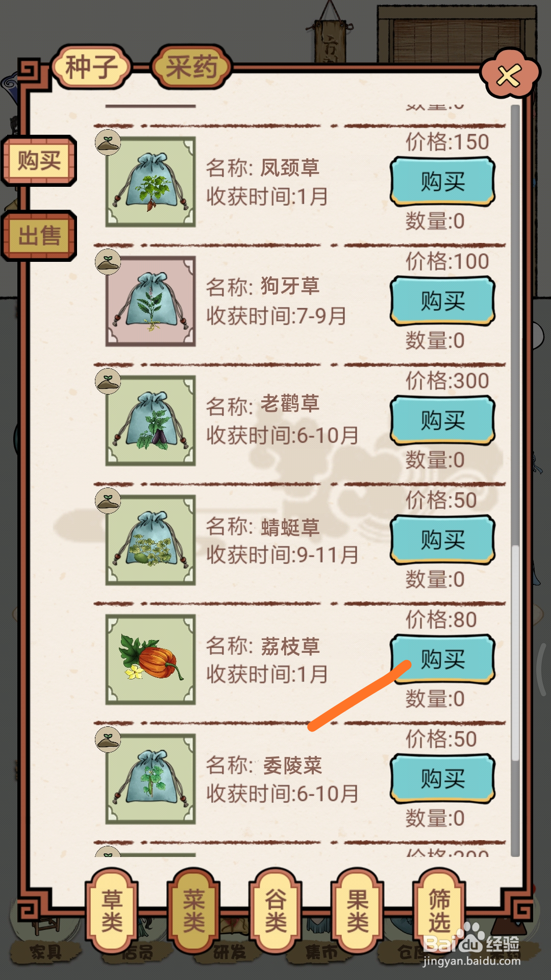This screenshot has width=551, height=980.
Task: Filter list by 菜类 category
Action: point(194,911)
